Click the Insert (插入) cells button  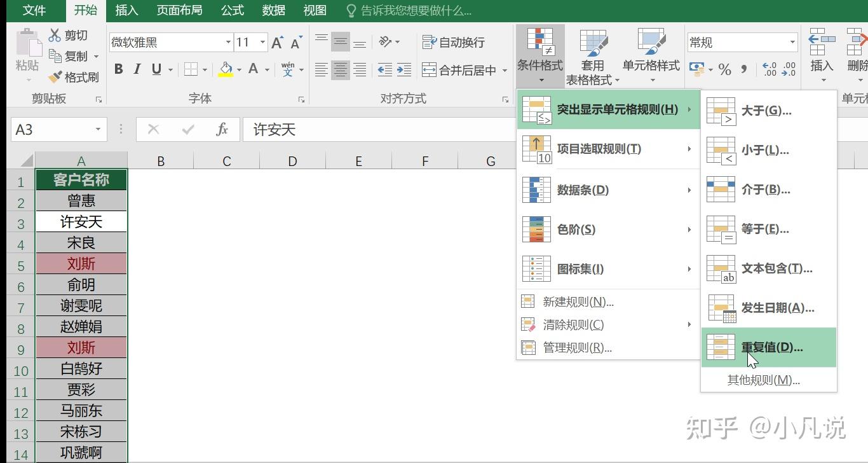point(822,56)
